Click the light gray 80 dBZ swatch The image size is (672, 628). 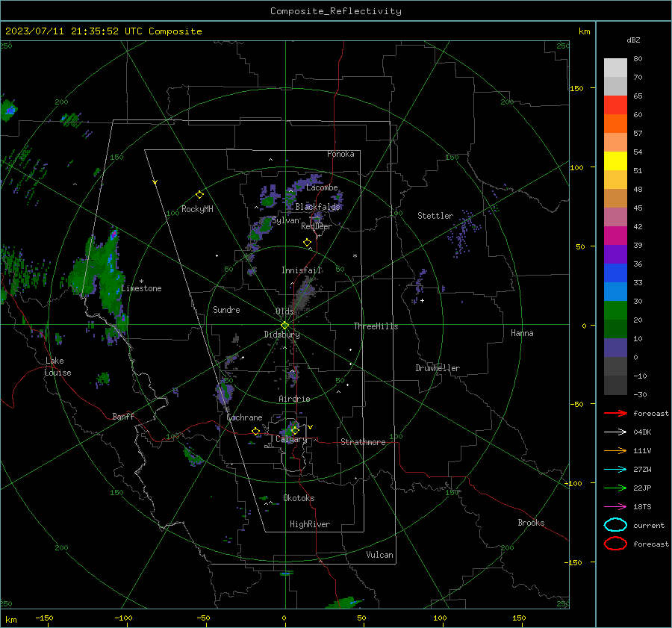point(615,67)
